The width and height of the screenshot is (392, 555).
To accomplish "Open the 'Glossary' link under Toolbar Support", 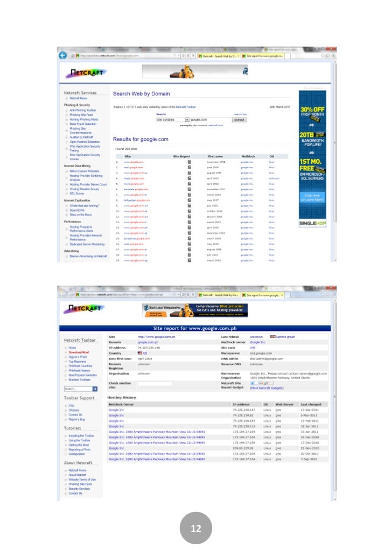I will (x=74, y=410).
